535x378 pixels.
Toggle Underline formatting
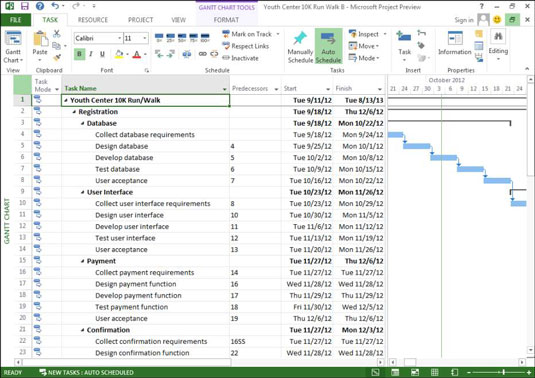tap(102, 54)
